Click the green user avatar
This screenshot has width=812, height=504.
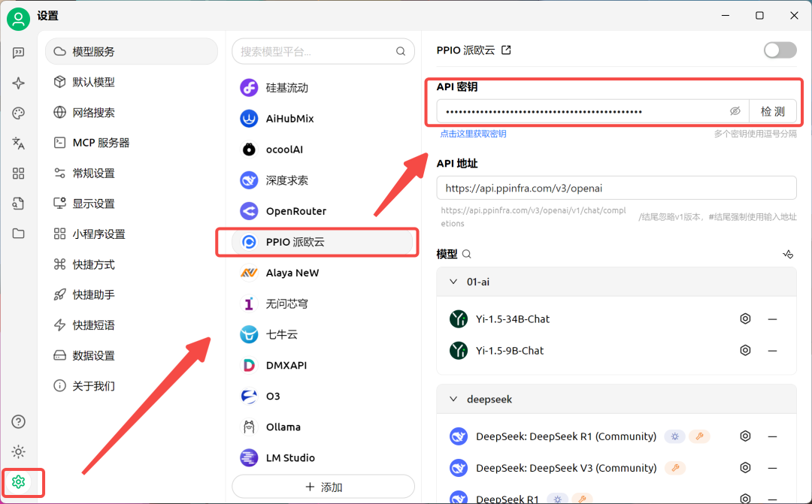tap(18, 19)
